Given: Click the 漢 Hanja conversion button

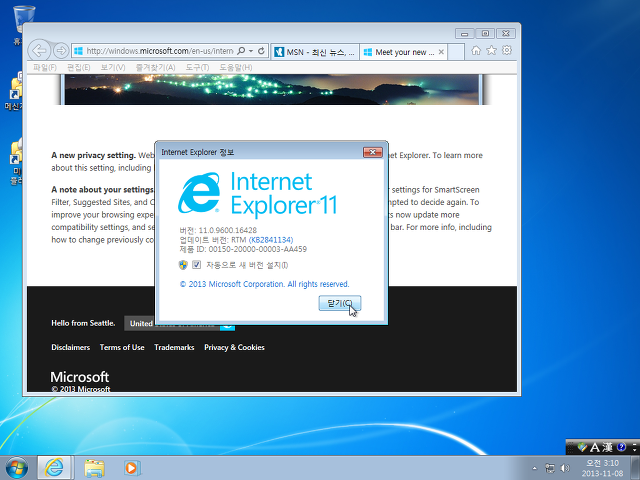Looking at the screenshot, I should tap(607, 448).
